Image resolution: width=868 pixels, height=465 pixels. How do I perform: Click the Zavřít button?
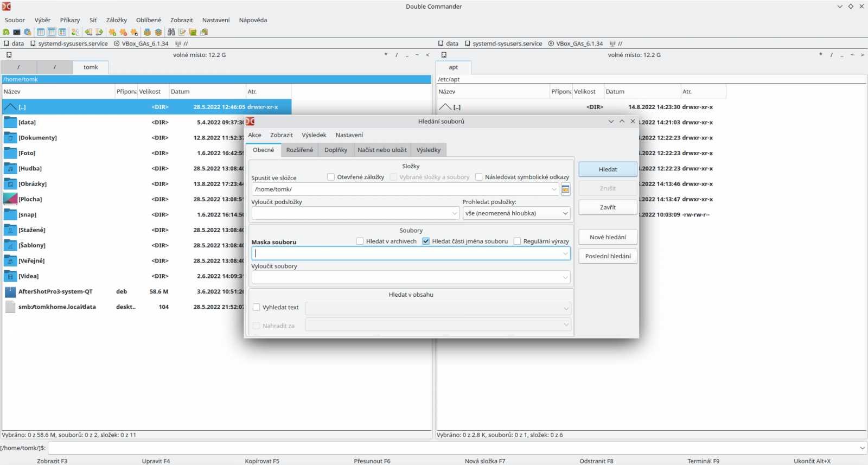click(x=608, y=207)
